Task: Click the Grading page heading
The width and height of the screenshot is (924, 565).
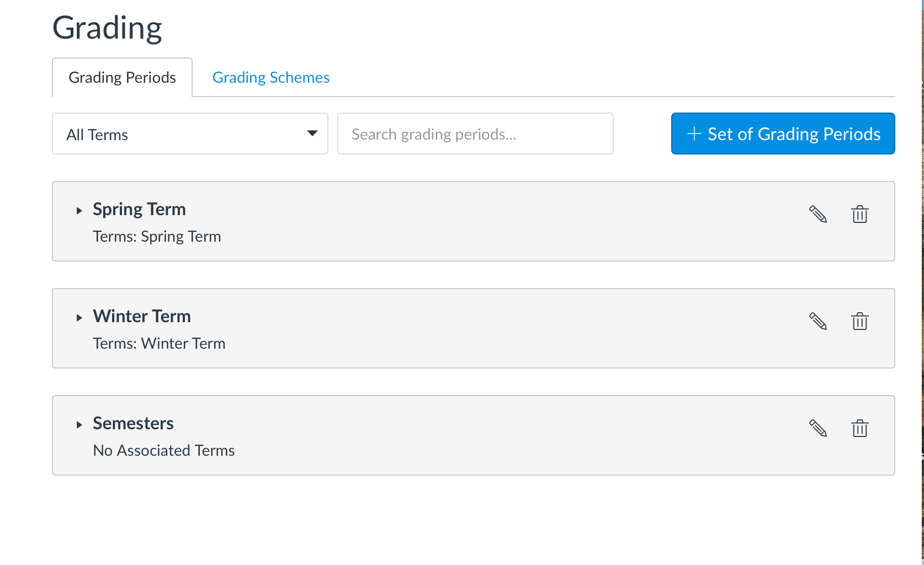Action: point(107,26)
